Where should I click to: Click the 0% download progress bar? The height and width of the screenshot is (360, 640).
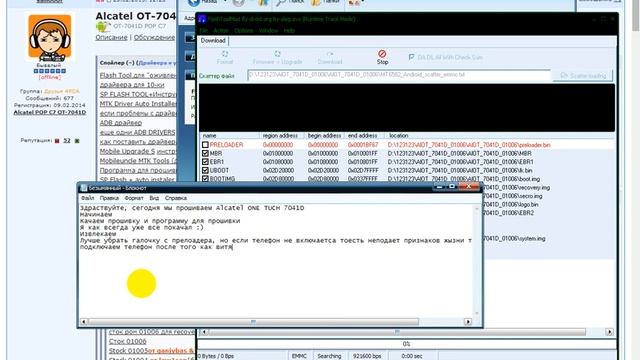click(407, 344)
